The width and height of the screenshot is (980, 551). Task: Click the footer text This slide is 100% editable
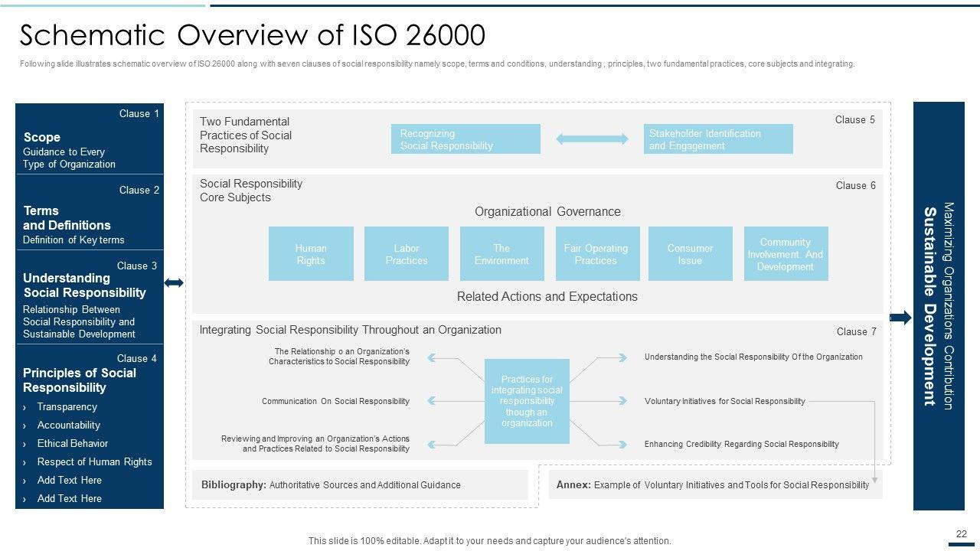pos(490,541)
